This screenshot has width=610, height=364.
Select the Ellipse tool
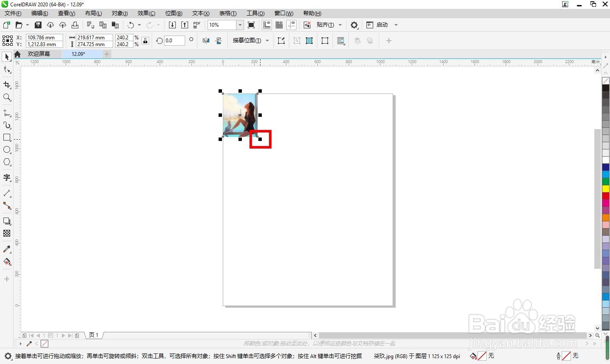click(x=7, y=150)
